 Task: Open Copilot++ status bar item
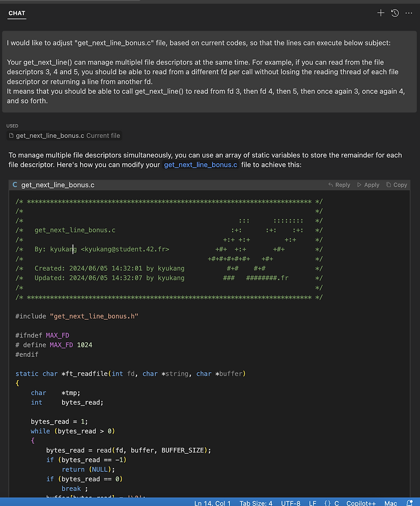point(362,503)
